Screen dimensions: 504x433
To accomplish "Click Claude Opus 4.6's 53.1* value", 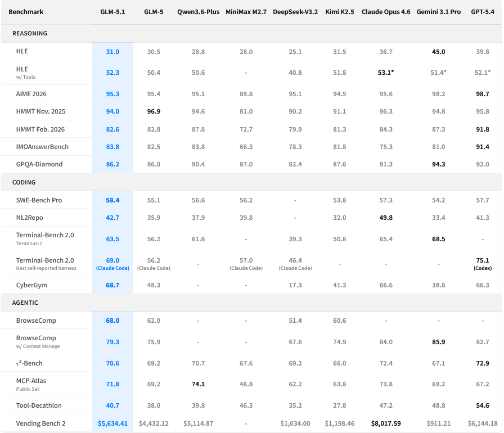I will click(386, 73).
